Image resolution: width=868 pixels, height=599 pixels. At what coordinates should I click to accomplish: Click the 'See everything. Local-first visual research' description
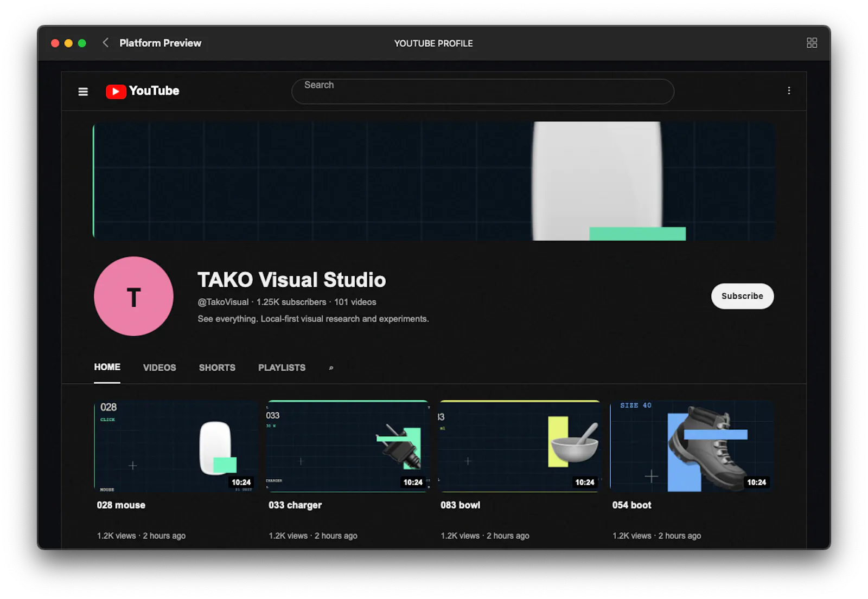[313, 319]
